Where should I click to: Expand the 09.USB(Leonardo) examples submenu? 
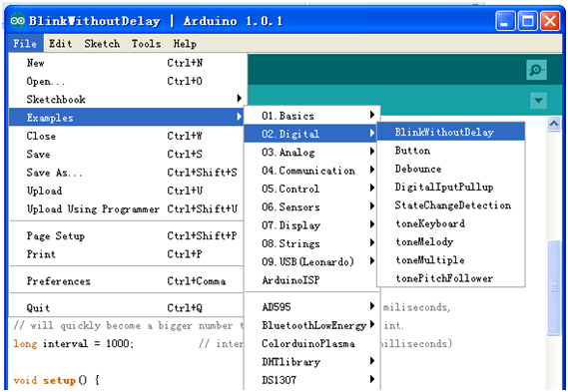point(311,261)
